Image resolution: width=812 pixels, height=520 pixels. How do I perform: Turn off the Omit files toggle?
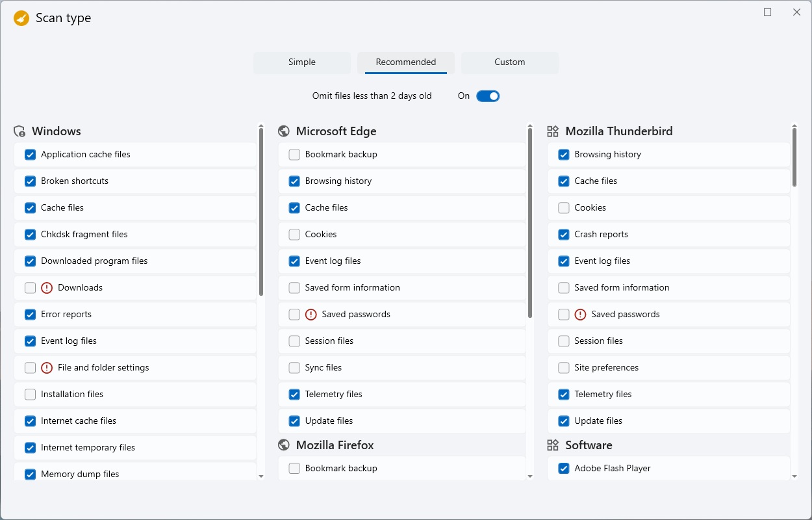(x=488, y=96)
